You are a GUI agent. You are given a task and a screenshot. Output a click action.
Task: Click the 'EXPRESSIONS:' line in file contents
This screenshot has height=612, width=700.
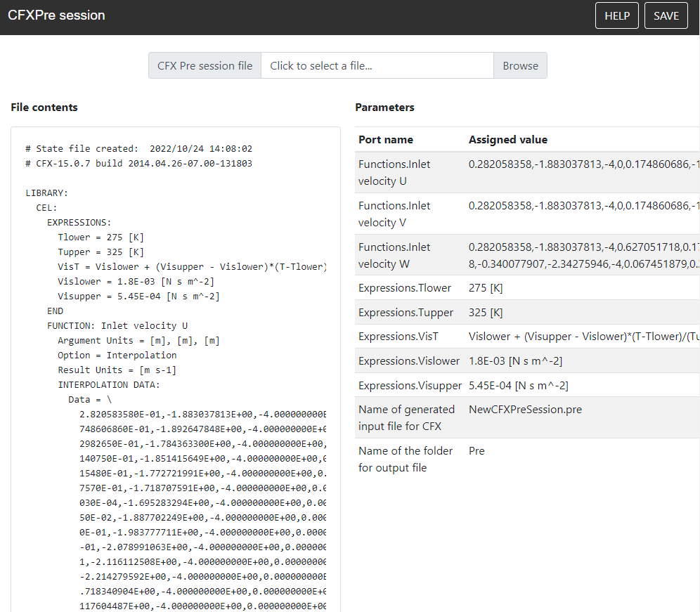(x=79, y=222)
